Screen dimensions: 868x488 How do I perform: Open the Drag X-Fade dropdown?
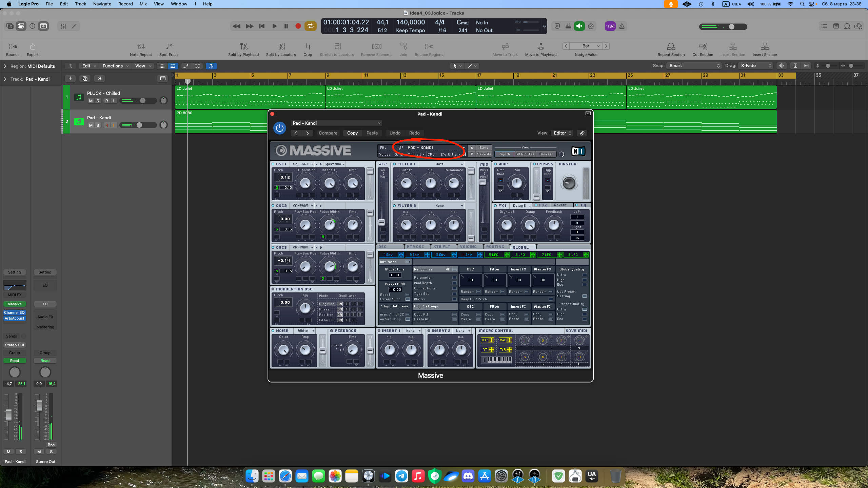[x=756, y=66]
